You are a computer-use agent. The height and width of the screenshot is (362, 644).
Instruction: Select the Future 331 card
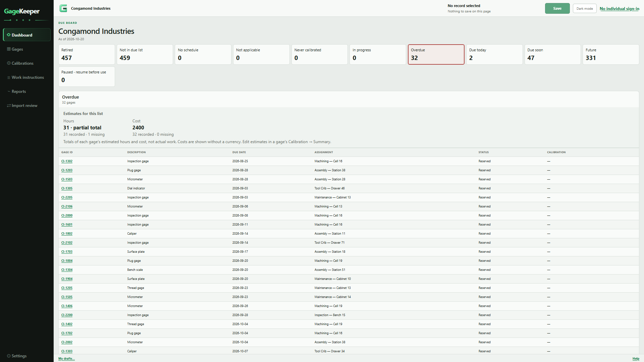pyautogui.click(x=611, y=54)
